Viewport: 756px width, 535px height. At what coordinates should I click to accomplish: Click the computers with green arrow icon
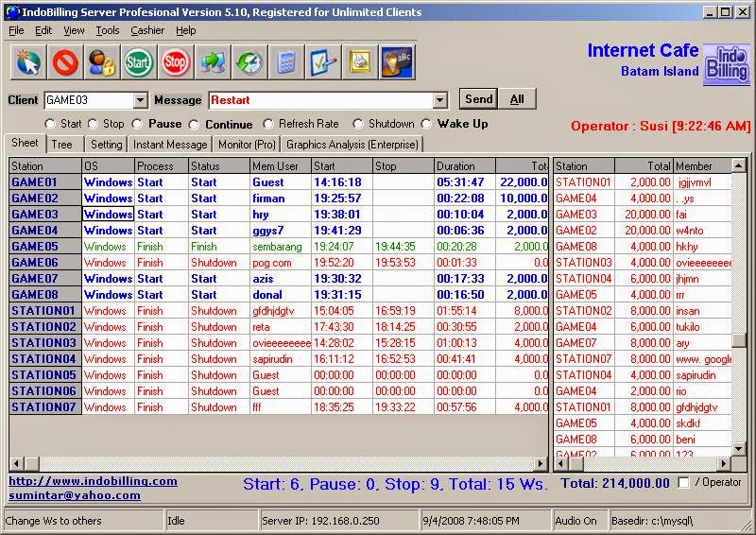[x=213, y=62]
